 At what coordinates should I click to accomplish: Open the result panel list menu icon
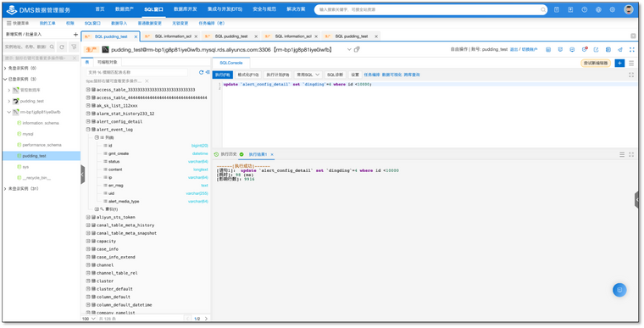point(622,154)
